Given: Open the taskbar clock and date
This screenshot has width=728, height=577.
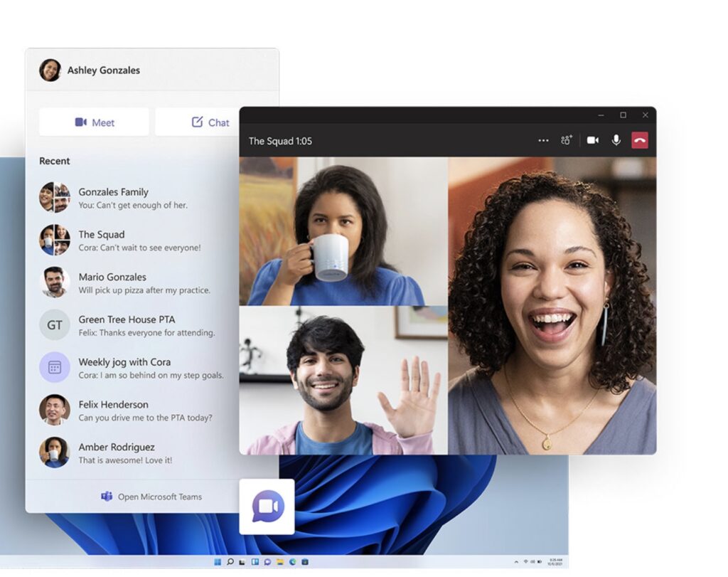Looking at the screenshot, I should [x=555, y=561].
